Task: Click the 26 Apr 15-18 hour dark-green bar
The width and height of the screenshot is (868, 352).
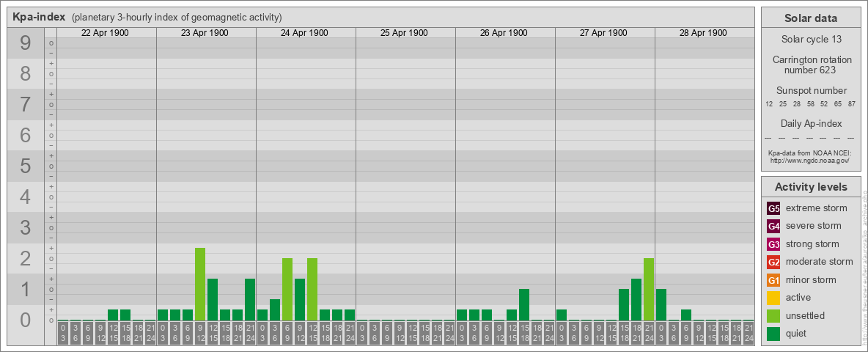Action: click(x=524, y=305)
